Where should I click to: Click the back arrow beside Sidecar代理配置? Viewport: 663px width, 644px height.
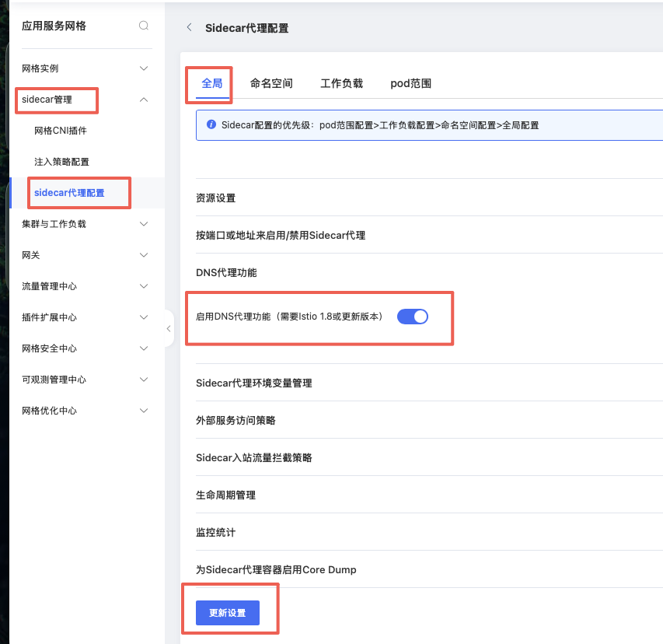[189, 27]
